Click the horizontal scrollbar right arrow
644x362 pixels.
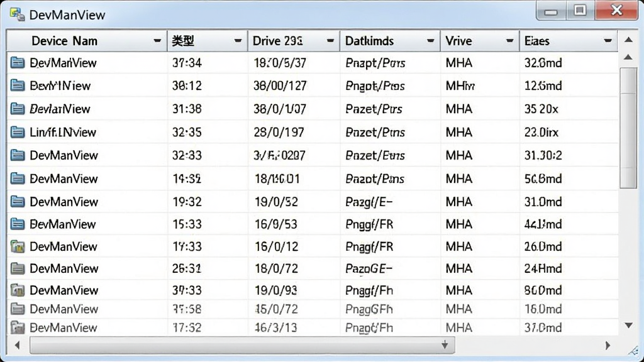coord(608,345)
